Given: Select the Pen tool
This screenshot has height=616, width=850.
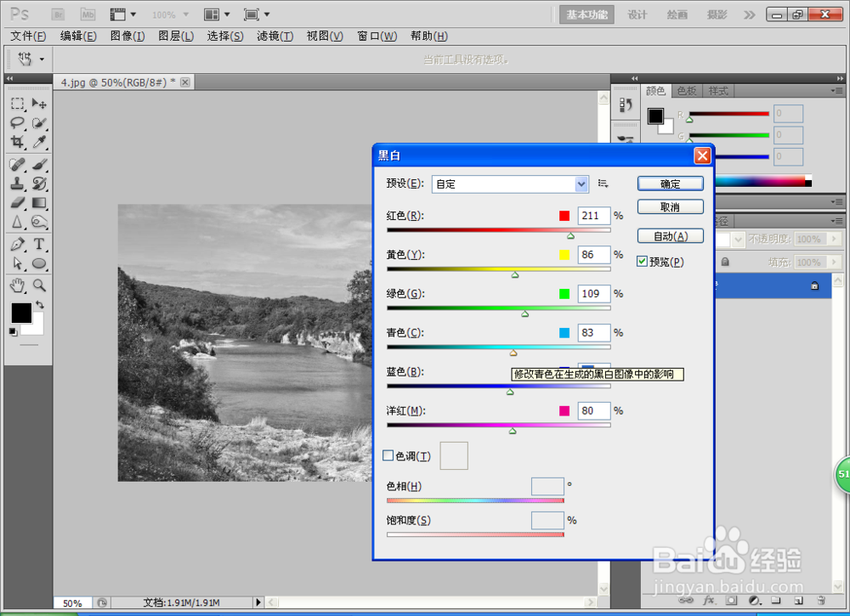Looking at the screenshot, I should click(17, 244).
